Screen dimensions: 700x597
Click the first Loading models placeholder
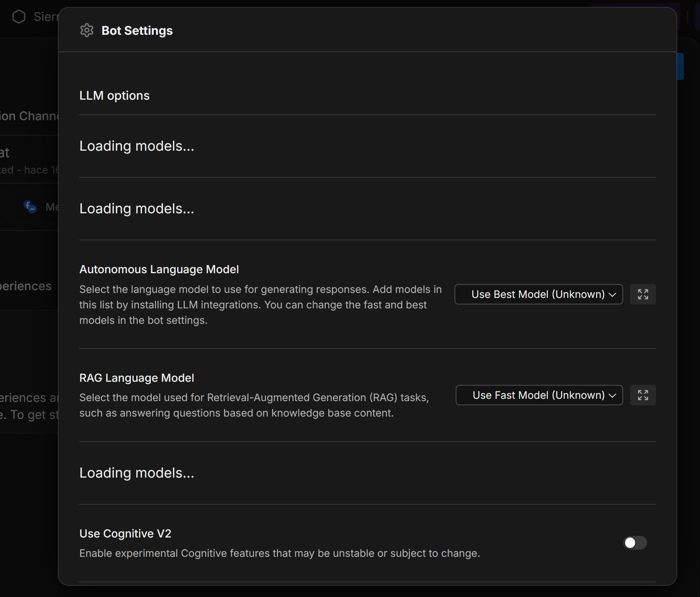137,146
